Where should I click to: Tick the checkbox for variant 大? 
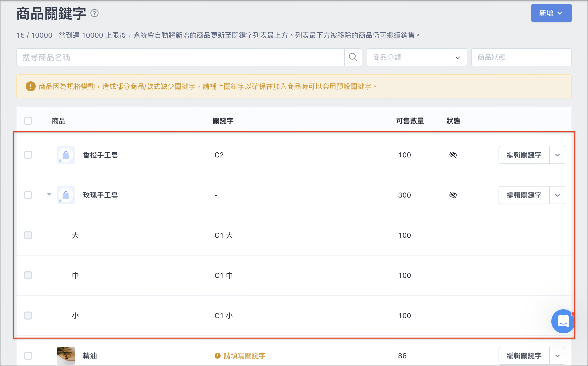coord(28,235)
